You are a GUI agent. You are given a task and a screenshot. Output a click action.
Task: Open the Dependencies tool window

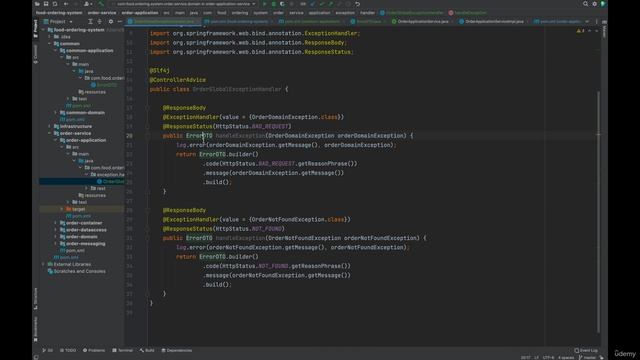click(177, 350)
